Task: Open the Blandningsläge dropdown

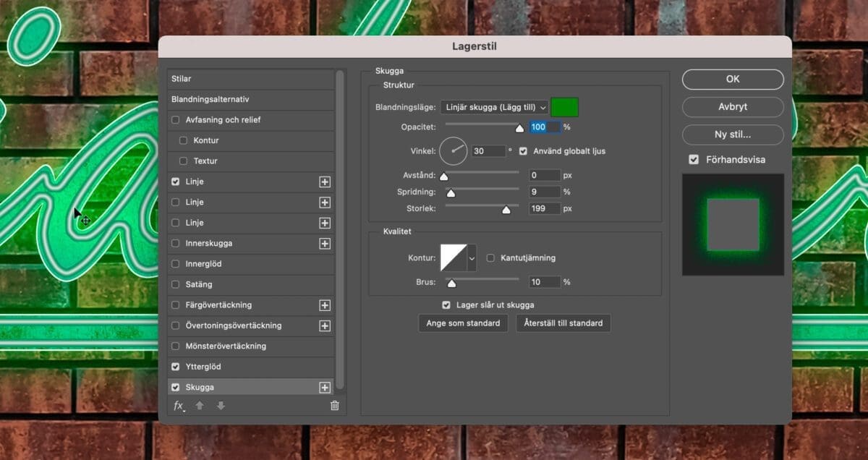Action: [494, 107]
